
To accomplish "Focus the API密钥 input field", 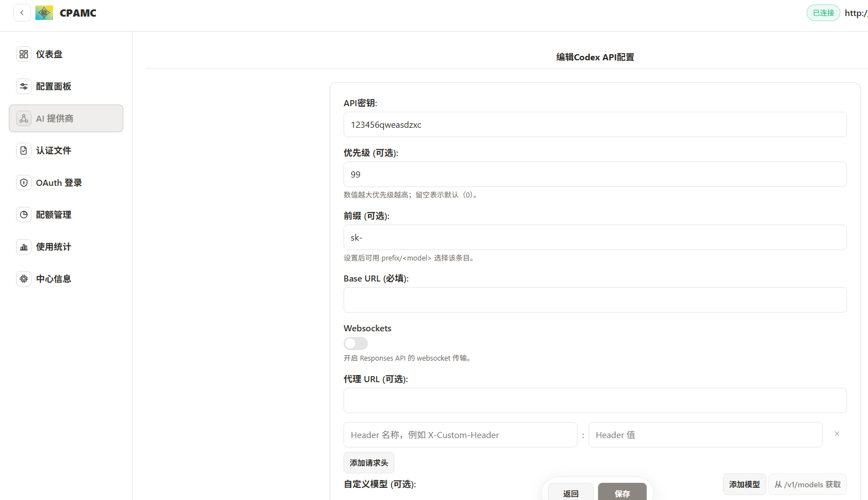I will coord(595,124).
